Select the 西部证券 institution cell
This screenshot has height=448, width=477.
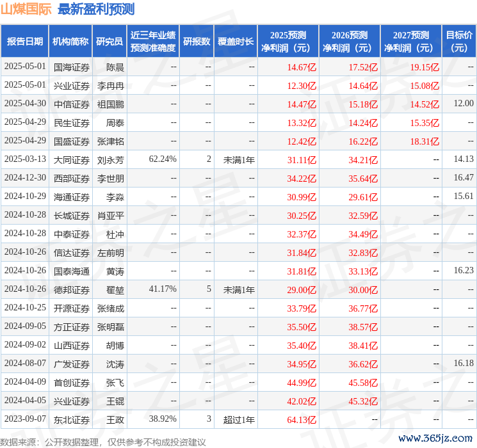tap(72, 179)
